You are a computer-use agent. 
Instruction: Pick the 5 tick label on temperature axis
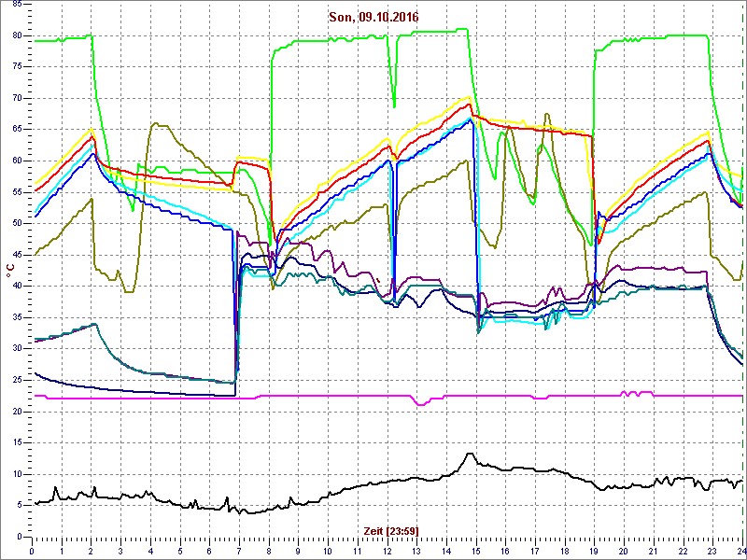pos(19,505)
